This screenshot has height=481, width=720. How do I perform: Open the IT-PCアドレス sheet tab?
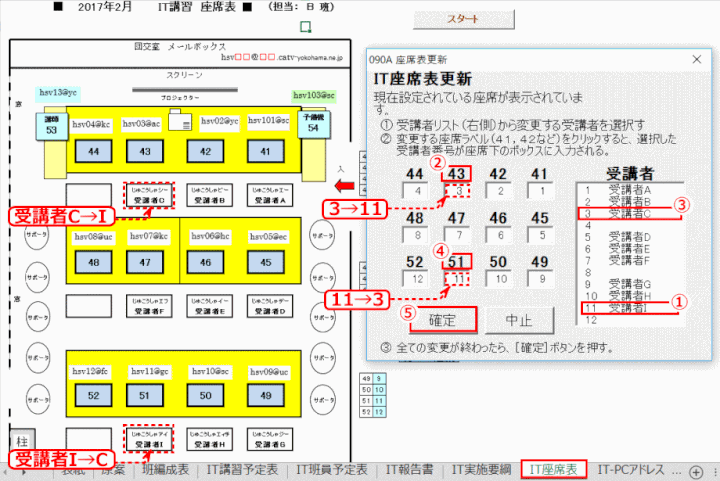point(631,470)
